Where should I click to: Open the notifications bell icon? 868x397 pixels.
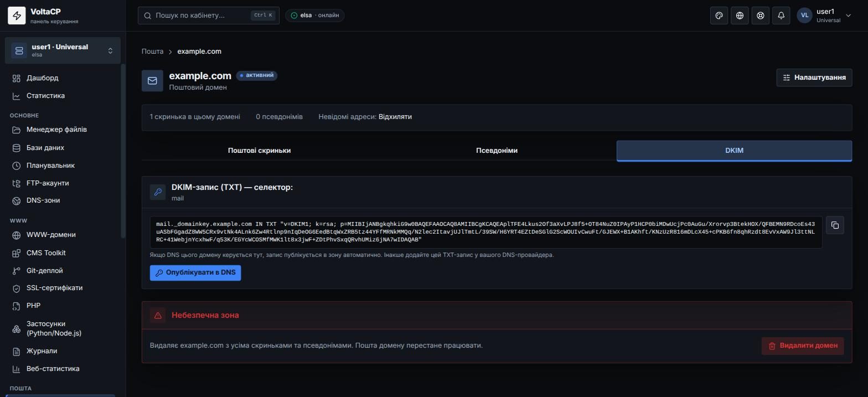click(x=781, y=16)
